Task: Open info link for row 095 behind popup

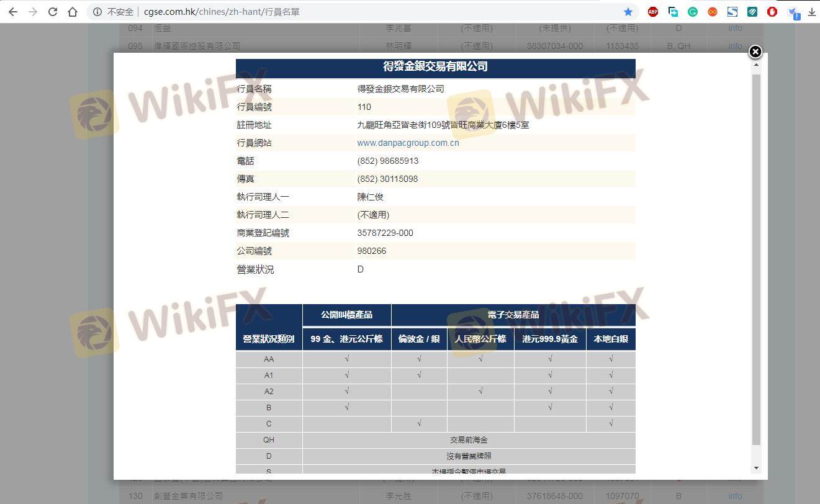Action: (735, 46)
